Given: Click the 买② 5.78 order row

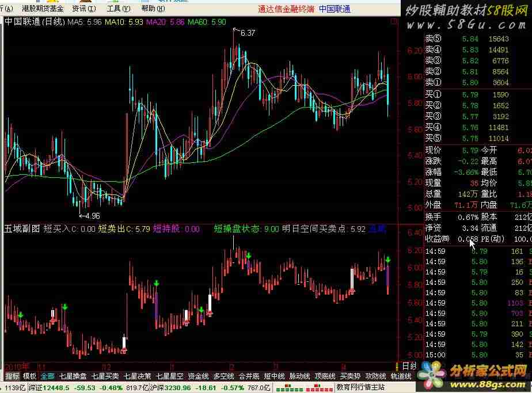Looking at the screenshot, I should (468, 105).
